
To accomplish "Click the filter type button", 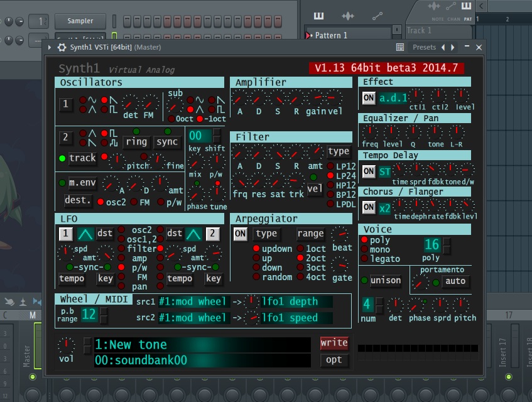I will 339,151.
